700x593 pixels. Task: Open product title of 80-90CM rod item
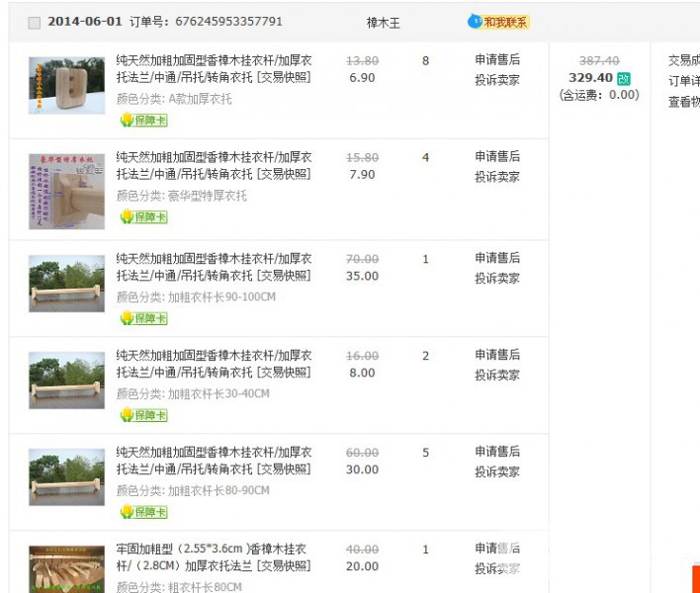(x=214, y=461)
